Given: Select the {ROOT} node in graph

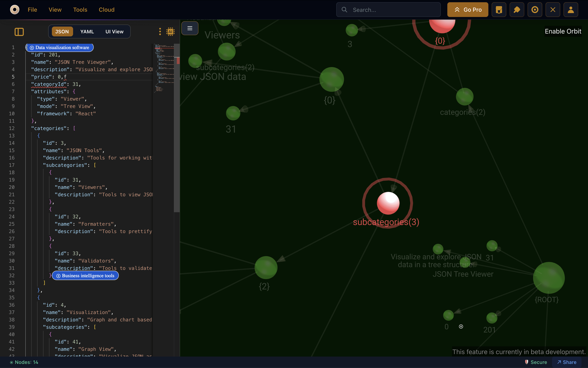Looking at the screenshot, I should 549,278.
